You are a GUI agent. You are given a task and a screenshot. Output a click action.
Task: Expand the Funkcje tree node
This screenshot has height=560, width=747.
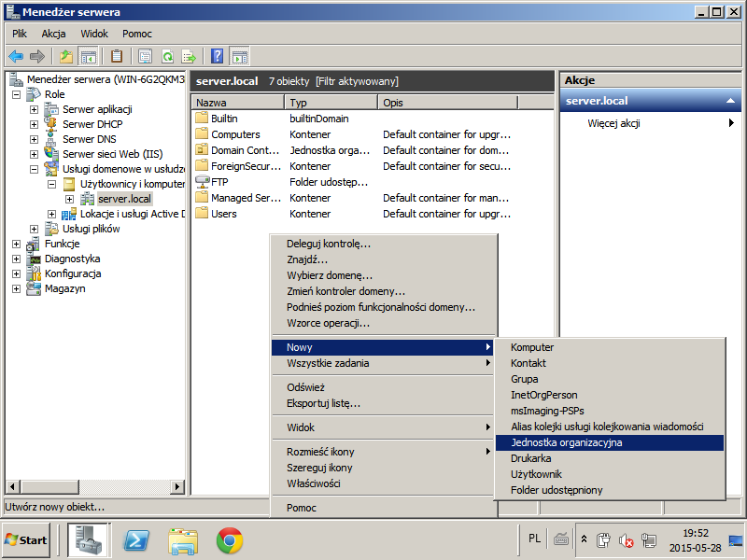click(x=16, y=244)
